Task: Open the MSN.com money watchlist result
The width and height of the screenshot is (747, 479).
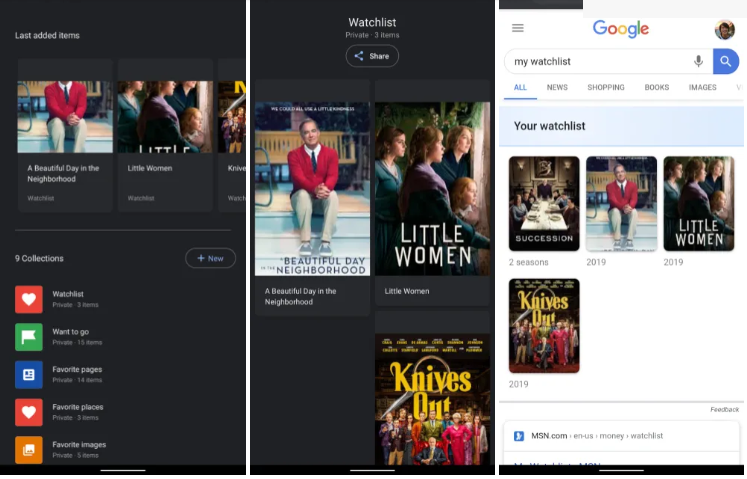Action: click(x=623, y=436)
